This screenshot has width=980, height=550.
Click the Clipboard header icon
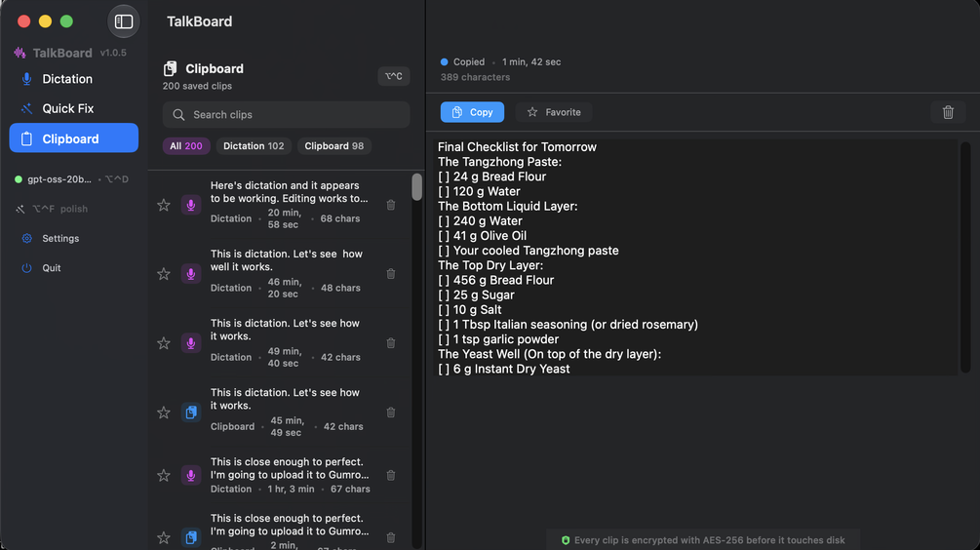170,68
